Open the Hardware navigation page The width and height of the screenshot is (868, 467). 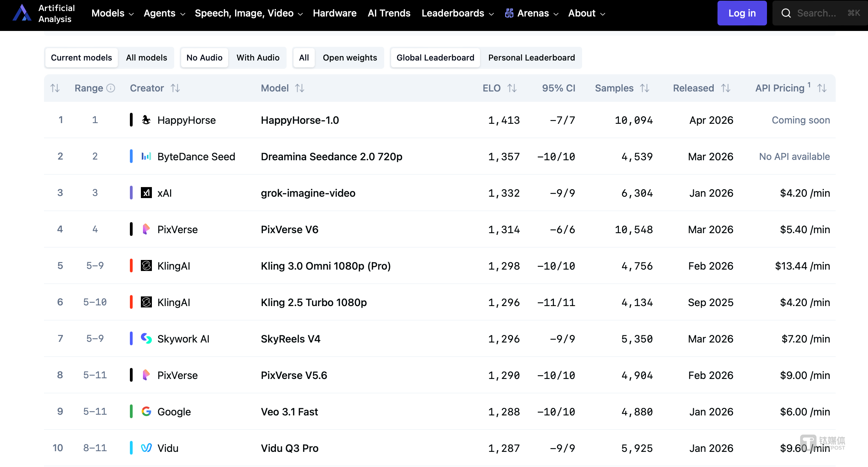point(334,13)
